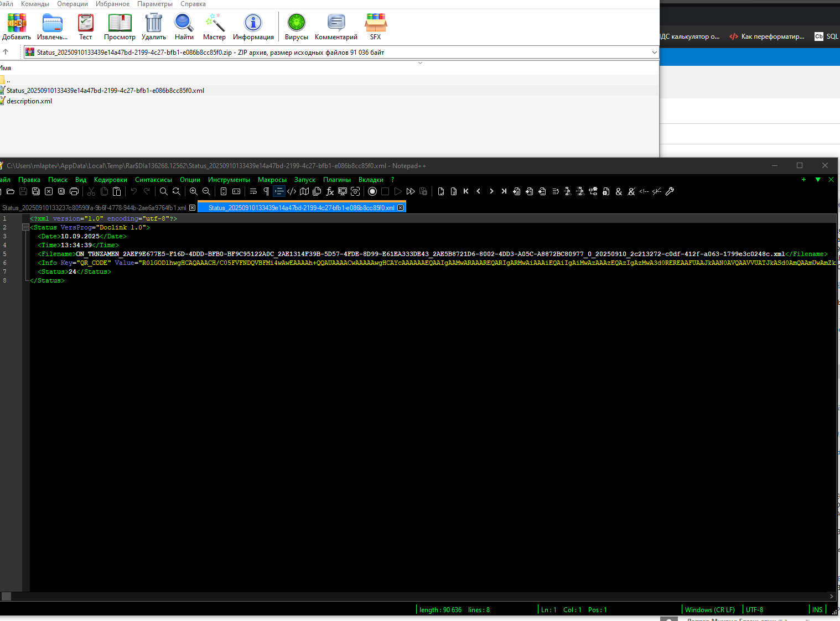Open Notepad++ Правка menu
This screenshot has width=840, height=621.
click(x=29, y=180)
